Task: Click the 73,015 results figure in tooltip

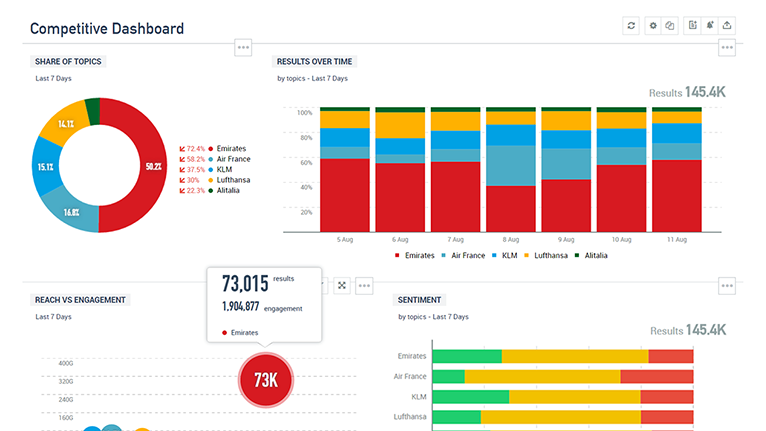Action: 245,283
